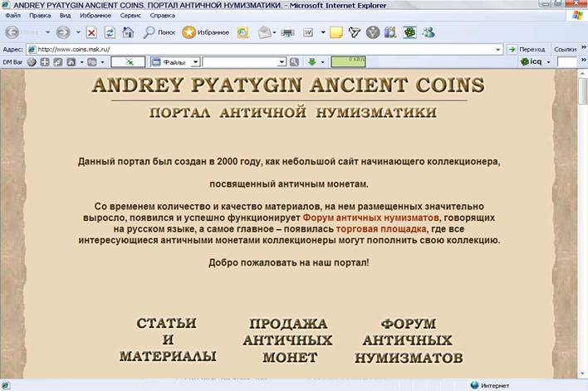588x391 pixels.
Task: Follow the Форум античных нумизматов text link
Action: (370, 217)
